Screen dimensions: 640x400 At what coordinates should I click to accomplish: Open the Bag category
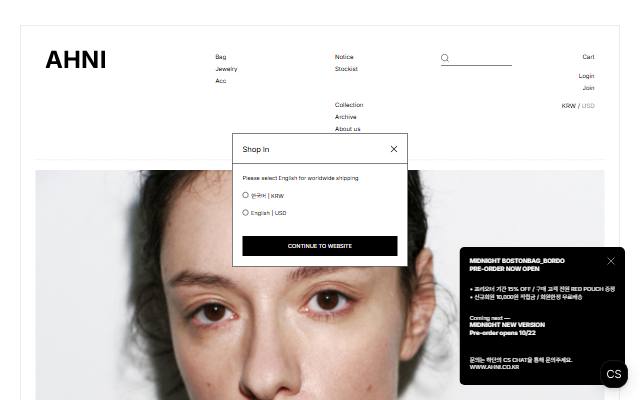pos(221,57)
